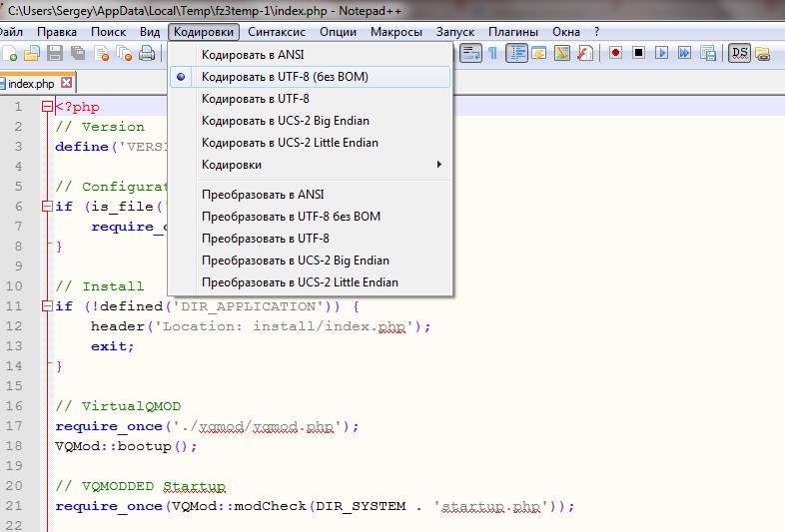This screenshot has height=532, width=785.
Task: Open the Плагины menu
Action: click(x=513, y=32)
